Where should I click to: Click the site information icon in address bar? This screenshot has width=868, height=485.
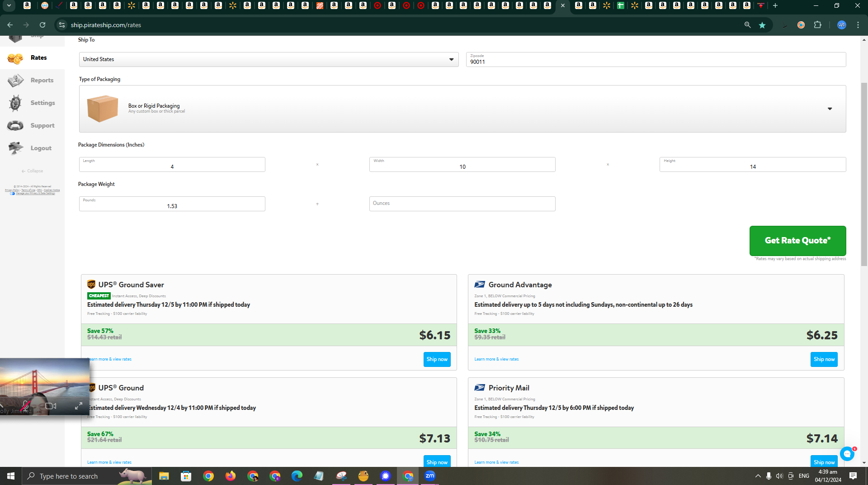pos(62,25)
